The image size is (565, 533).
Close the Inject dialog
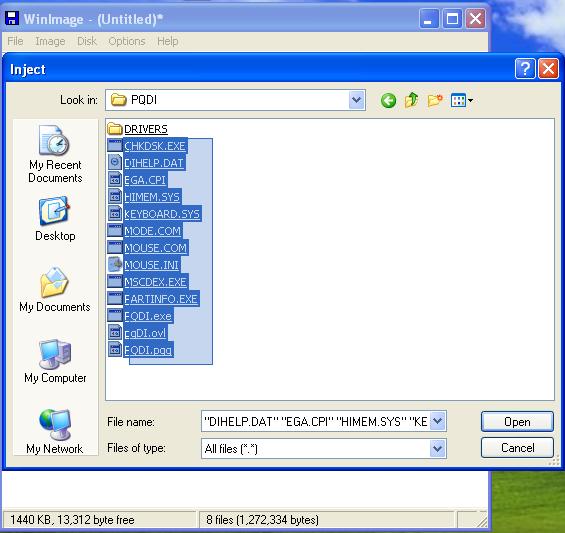point(548,68)
